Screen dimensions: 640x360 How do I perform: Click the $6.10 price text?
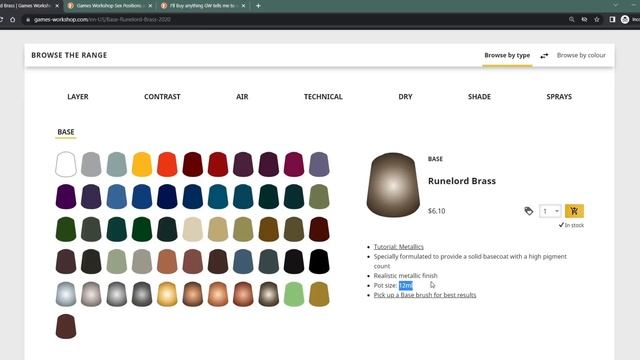[436, 211]
